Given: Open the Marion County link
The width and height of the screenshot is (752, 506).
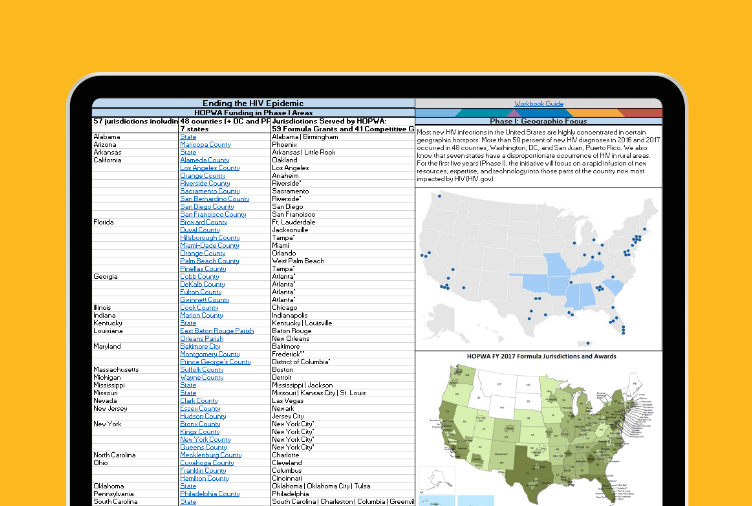Looking at the screenshot, I should 201,315.
